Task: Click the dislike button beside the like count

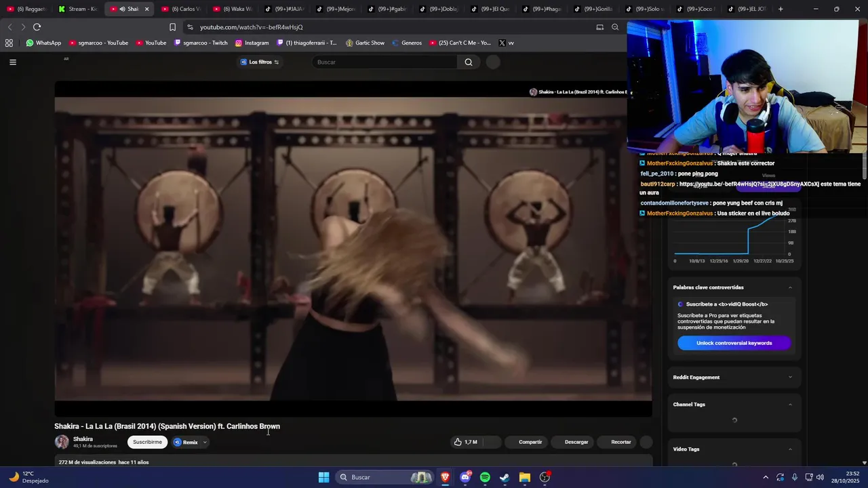Action: (492, 442)
